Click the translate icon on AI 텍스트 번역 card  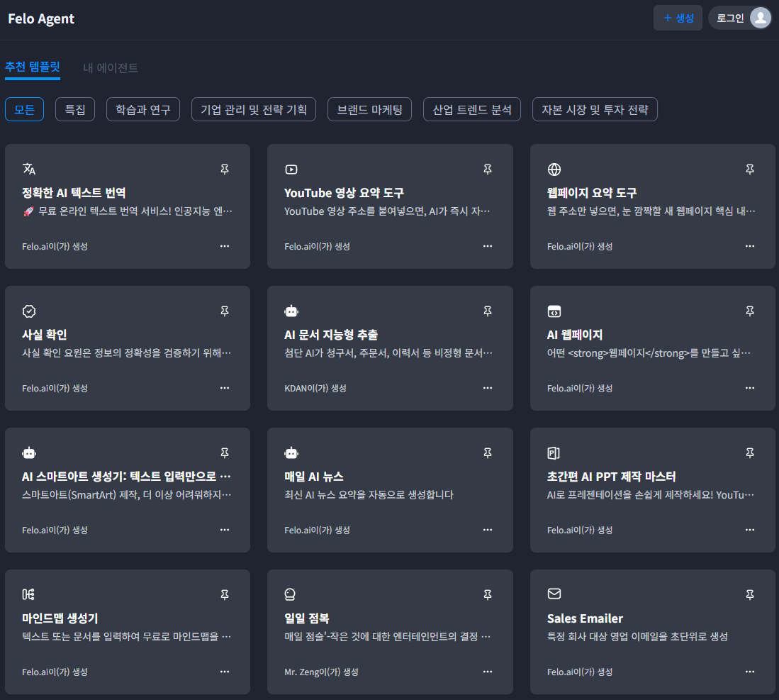pos(29,169)
